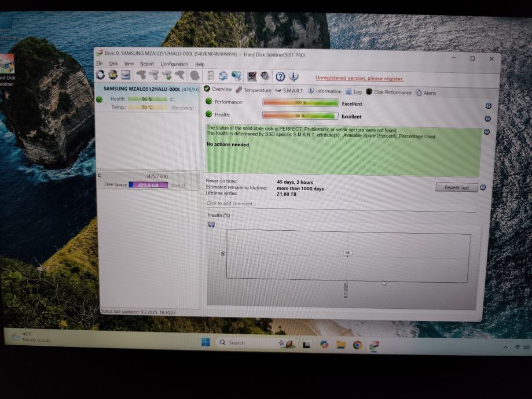
Task: Click the Performance 100 % bar
Action: [x=300, y=103]
